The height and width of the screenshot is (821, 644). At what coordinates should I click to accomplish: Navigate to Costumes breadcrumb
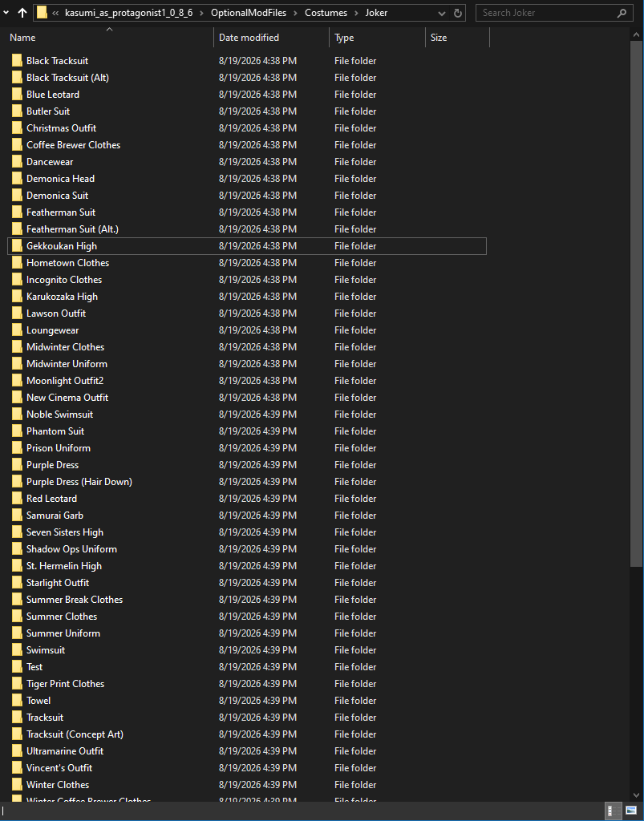(326, 13)
